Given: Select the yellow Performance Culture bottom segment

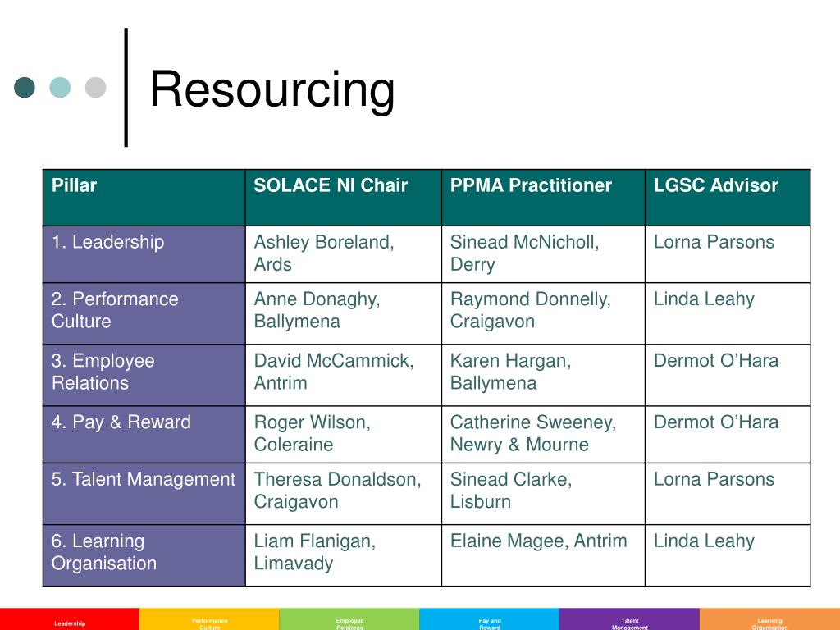Looking at the screenshot, I should [209, 619].
